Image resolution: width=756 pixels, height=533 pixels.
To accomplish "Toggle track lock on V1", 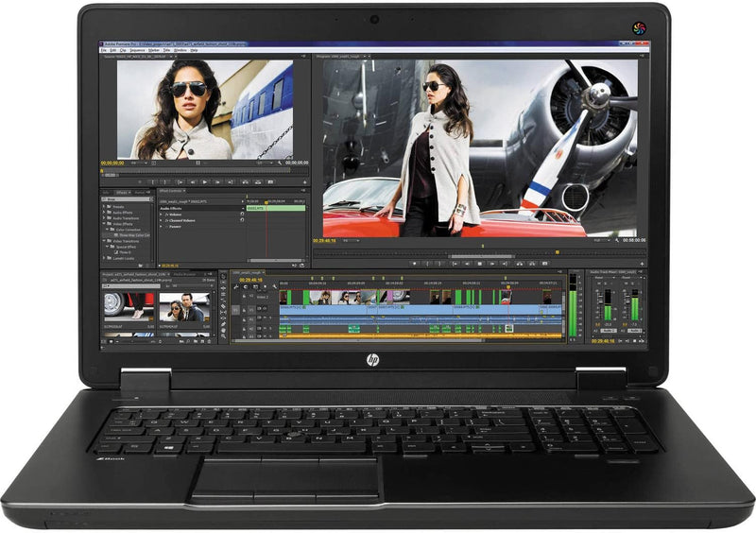I will pyautogui.click(x=244, y=311).
